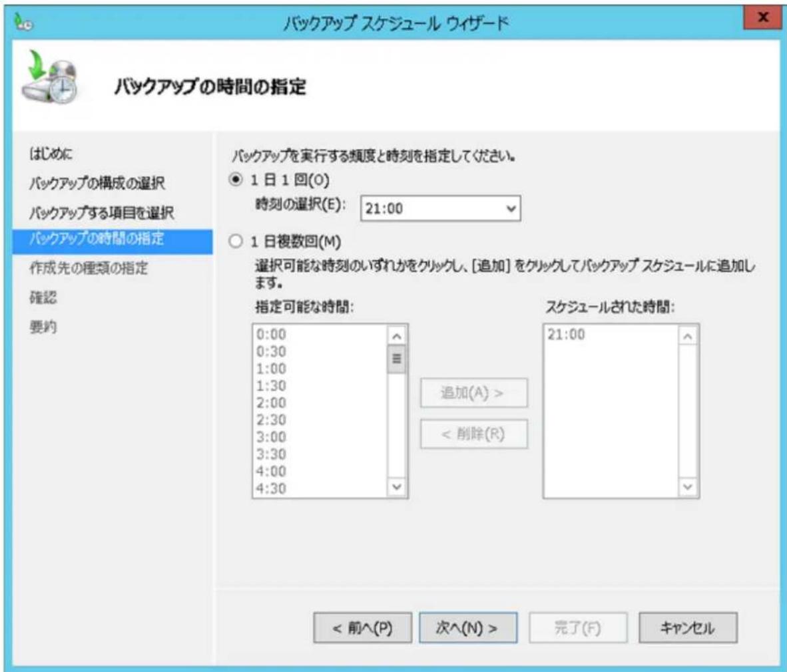The image size is (787, 672).
Task: Click the down arrow of available times scrollbar
Action: coord(397,486)
